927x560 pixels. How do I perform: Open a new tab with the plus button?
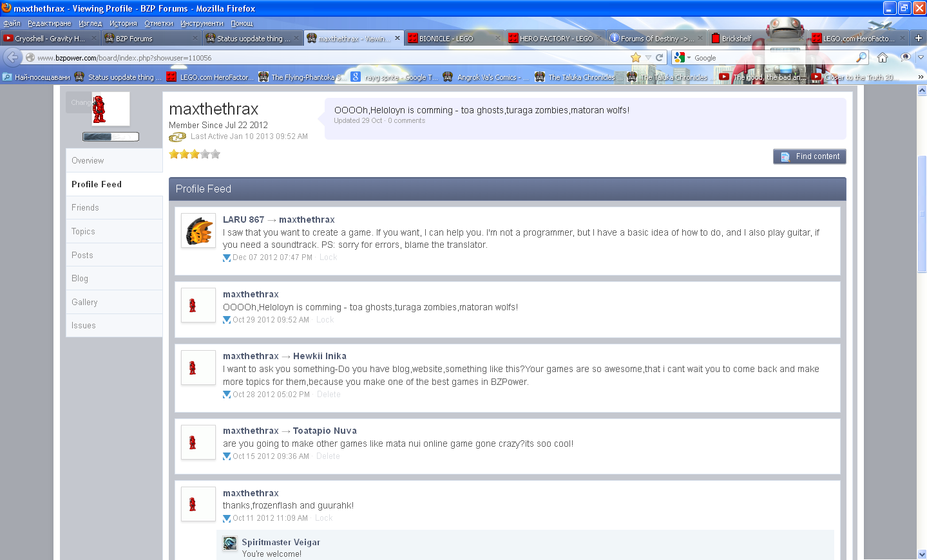[x=919, y=38]
